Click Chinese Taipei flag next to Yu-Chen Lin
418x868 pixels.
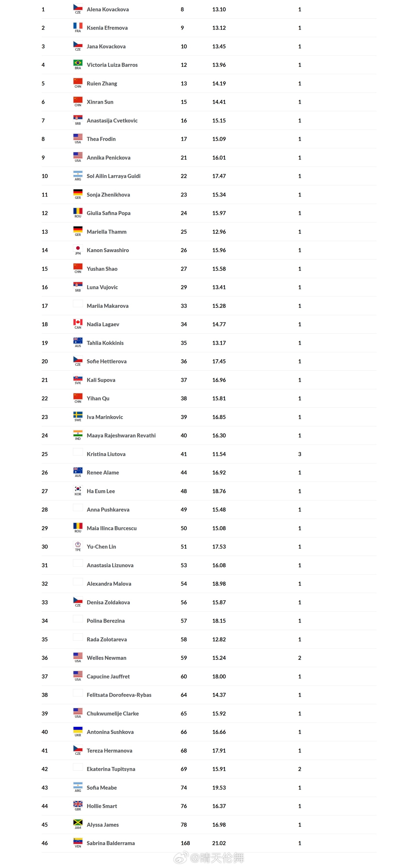click(x=78, y=545)
